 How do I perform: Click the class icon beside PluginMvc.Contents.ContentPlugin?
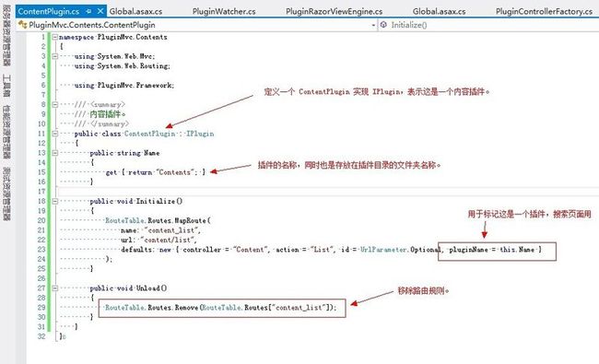coord(22,25)
